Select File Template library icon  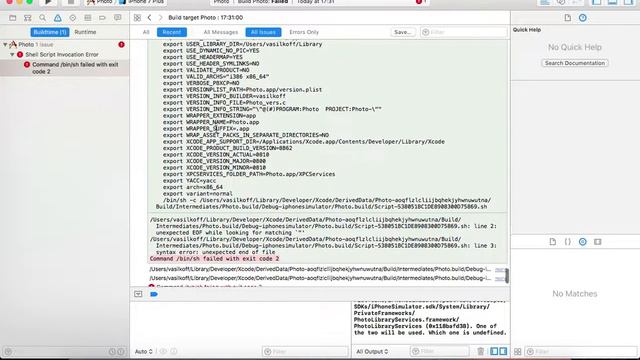(x=553, y=242)
